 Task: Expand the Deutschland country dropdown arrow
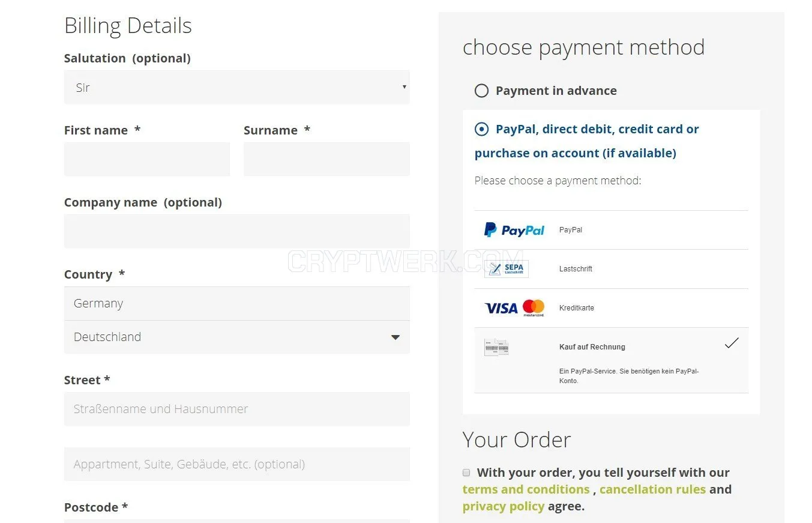pyautogui.click(x=395, y=337)
